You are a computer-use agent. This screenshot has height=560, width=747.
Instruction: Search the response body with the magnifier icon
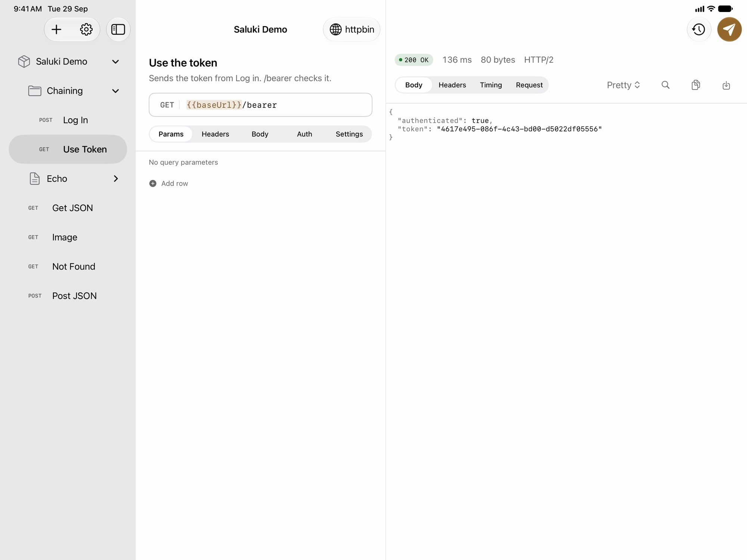665,85
